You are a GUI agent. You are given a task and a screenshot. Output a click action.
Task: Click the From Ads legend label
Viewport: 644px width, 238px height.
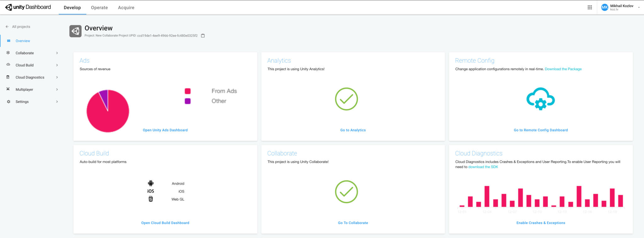pyautogui.click(x=224, y=91)
